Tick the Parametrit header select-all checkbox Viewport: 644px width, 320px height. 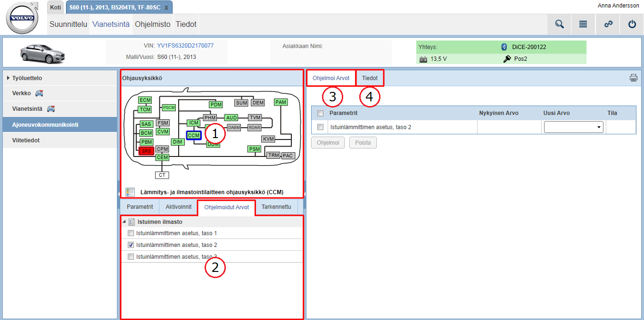pyautogui.click(x=321, y=113)
